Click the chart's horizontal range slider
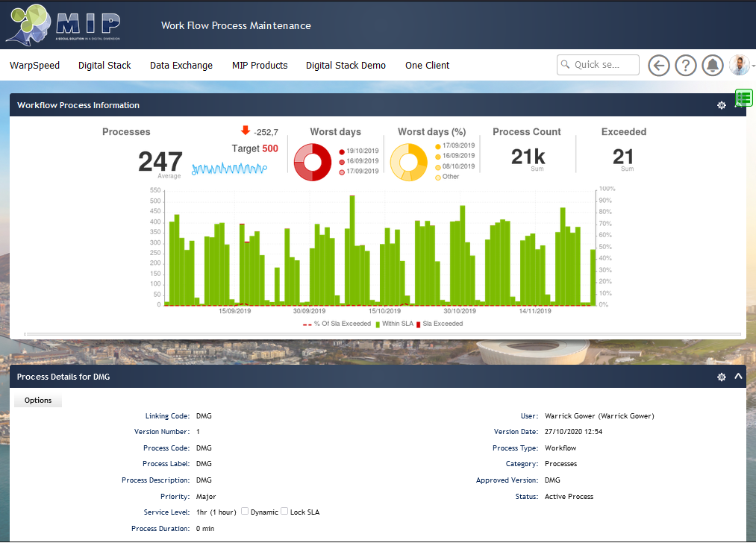 [382, 334]
